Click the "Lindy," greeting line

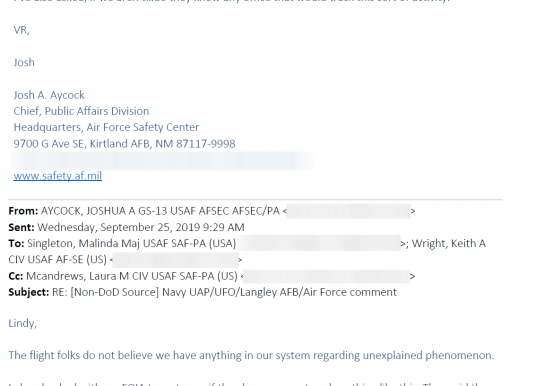tap(23, 323)
